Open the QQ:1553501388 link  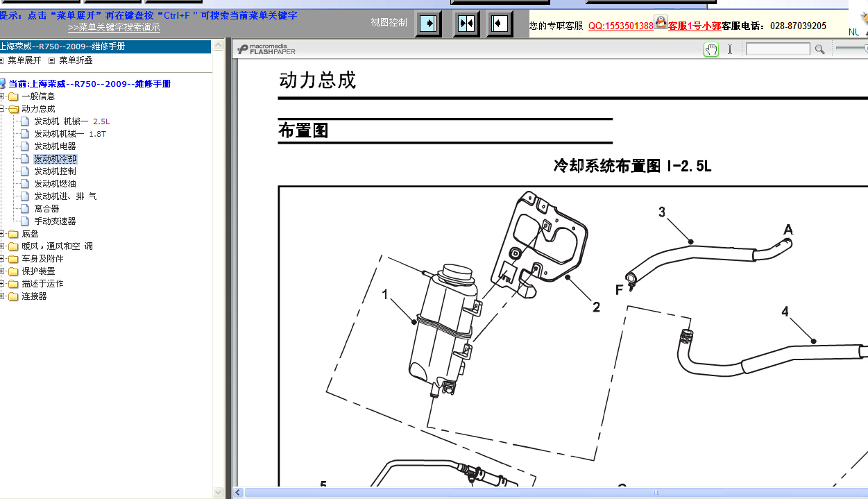[x=621, y=26]
